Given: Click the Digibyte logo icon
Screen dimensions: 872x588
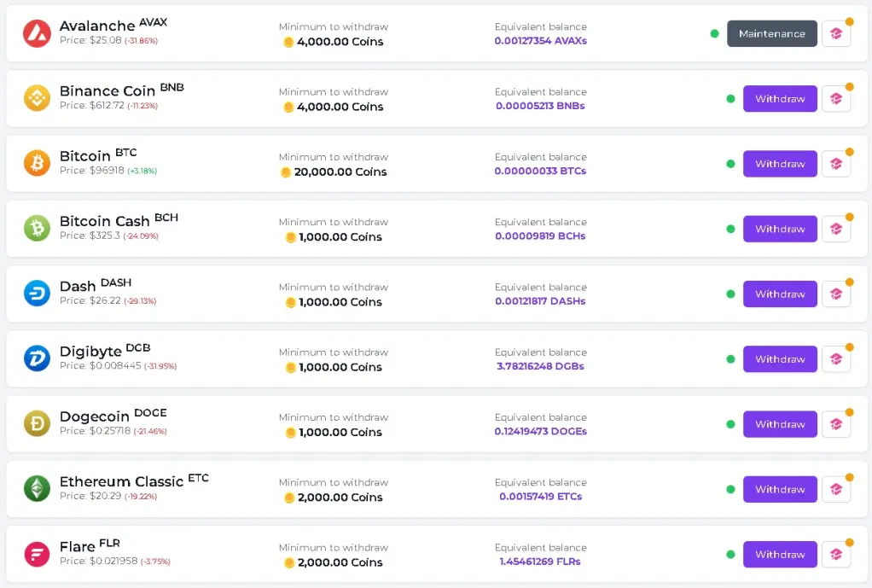Looking at the screenshot, I should 37,358.
